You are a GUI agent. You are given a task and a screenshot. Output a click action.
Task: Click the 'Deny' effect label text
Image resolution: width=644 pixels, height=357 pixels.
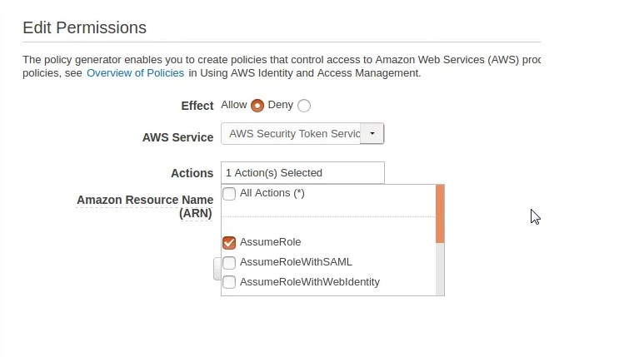(280, 105)
